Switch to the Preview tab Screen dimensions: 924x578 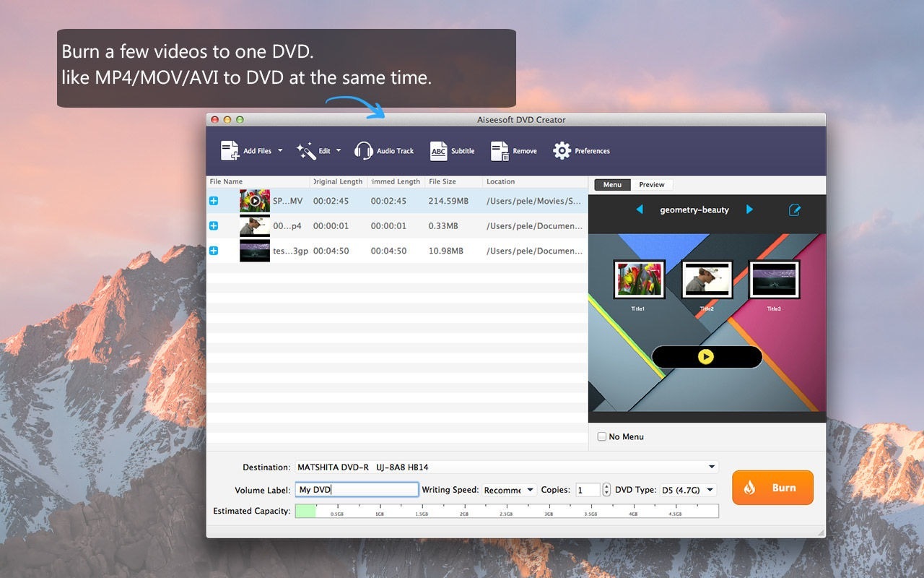(651, 185)
